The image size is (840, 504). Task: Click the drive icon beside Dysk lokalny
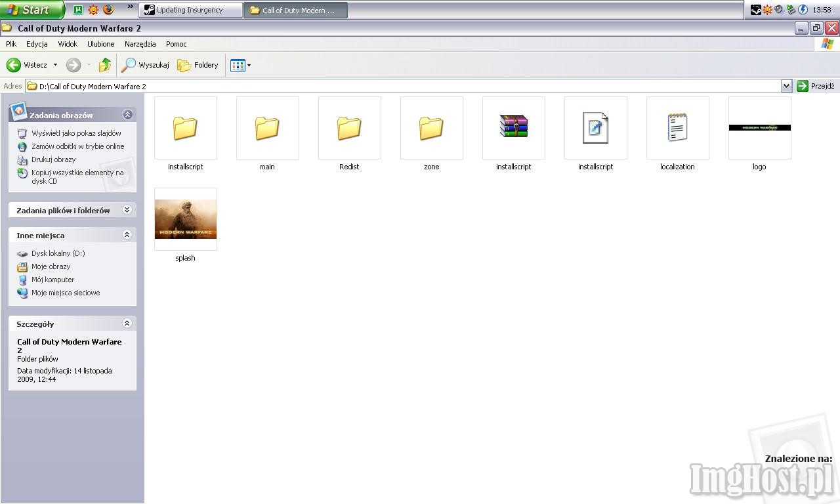click(x=22, y=253)
